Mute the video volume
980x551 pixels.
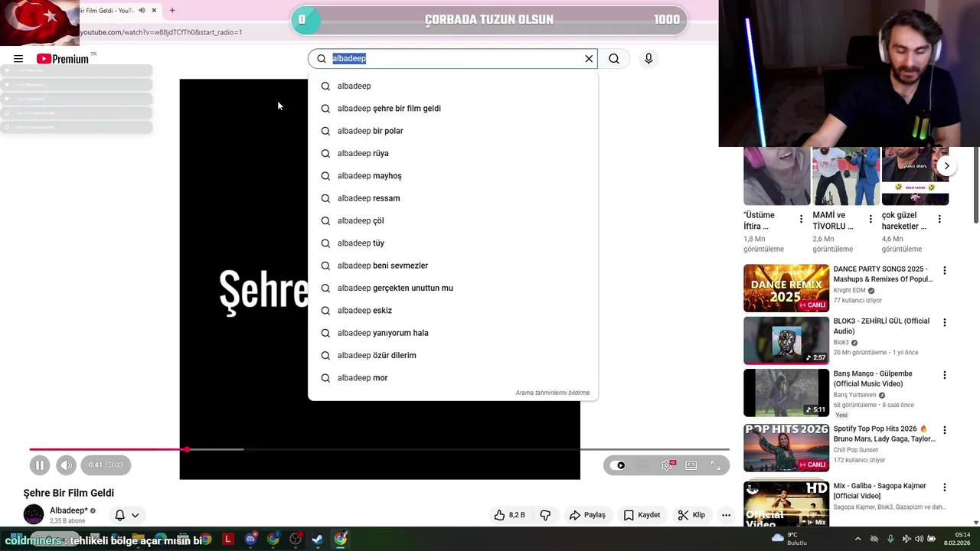[67, 465]
